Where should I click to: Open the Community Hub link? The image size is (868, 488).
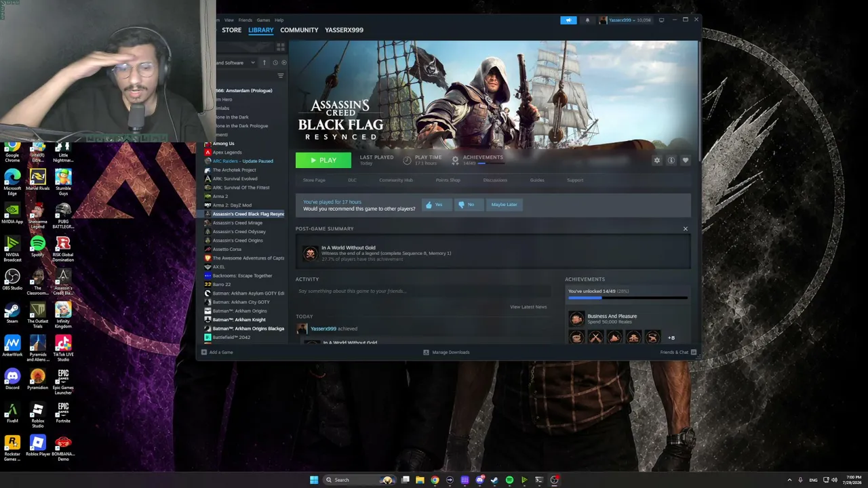[396, 180]
